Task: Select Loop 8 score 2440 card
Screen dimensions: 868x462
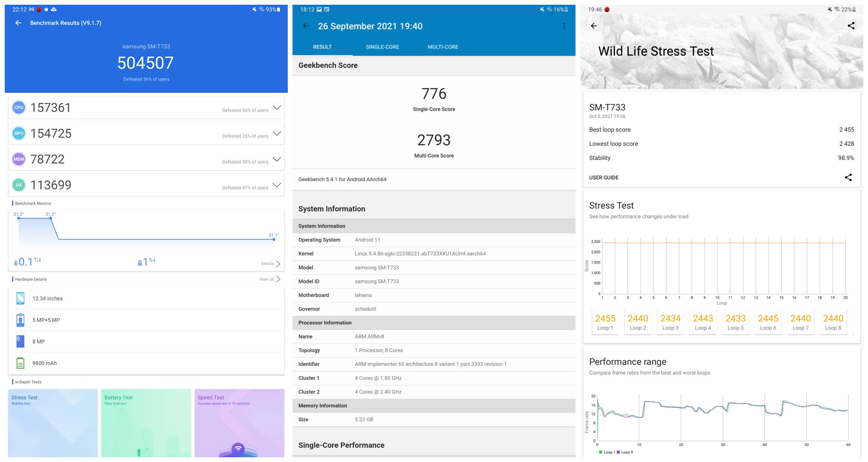Action: (833, 322)
